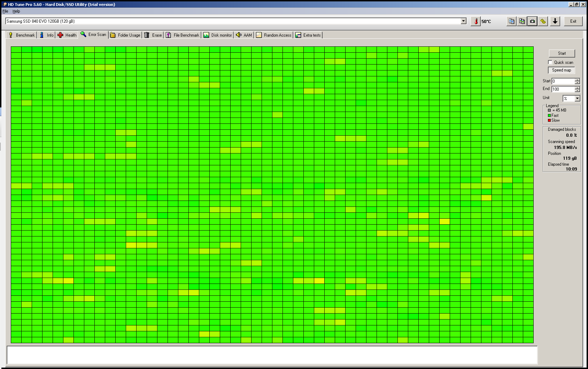Switch to the File Benchmark tab
This screenshot has height=369, width=588.
[x=183, y=35]
